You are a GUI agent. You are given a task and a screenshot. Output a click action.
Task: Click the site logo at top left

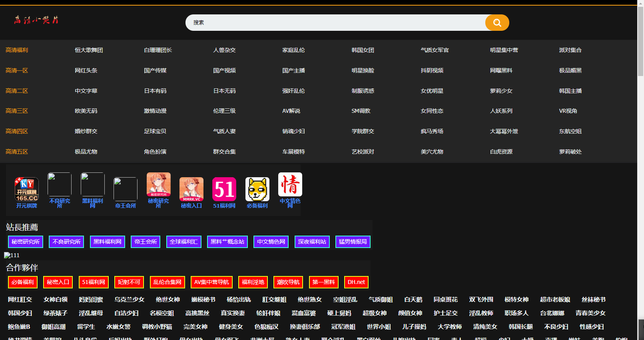click(36, 20)
